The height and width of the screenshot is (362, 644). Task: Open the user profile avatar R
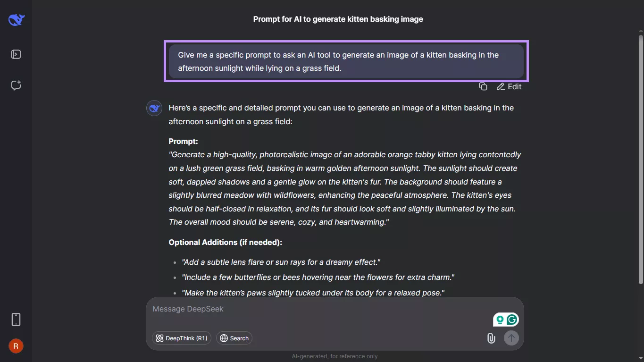point(16,346)
